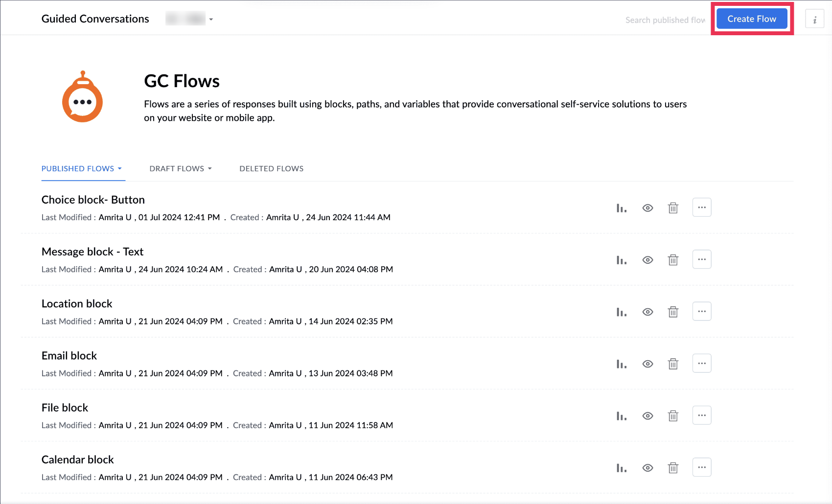The image size is (832, 504).
Task: Click the Create Flow button
Action: (751, 19)
